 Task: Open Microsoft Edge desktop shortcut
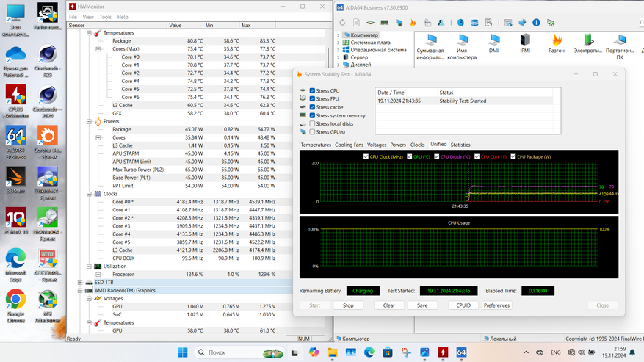click(15, 265)
